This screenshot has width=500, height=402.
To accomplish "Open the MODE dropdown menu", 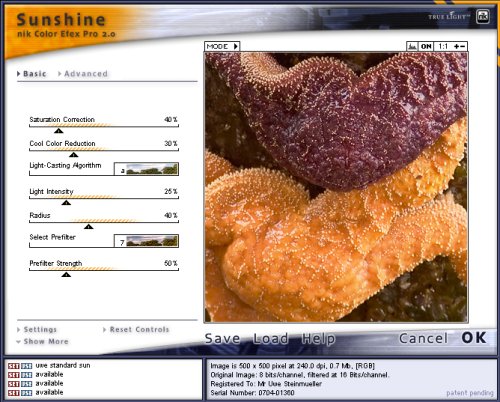I will (x=222, y=46).
